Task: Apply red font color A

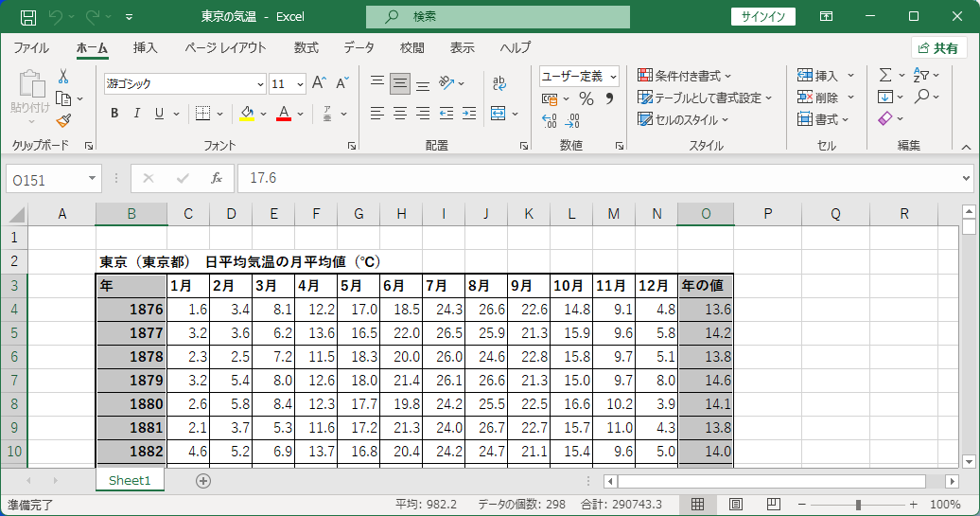Action: point(284,114)
